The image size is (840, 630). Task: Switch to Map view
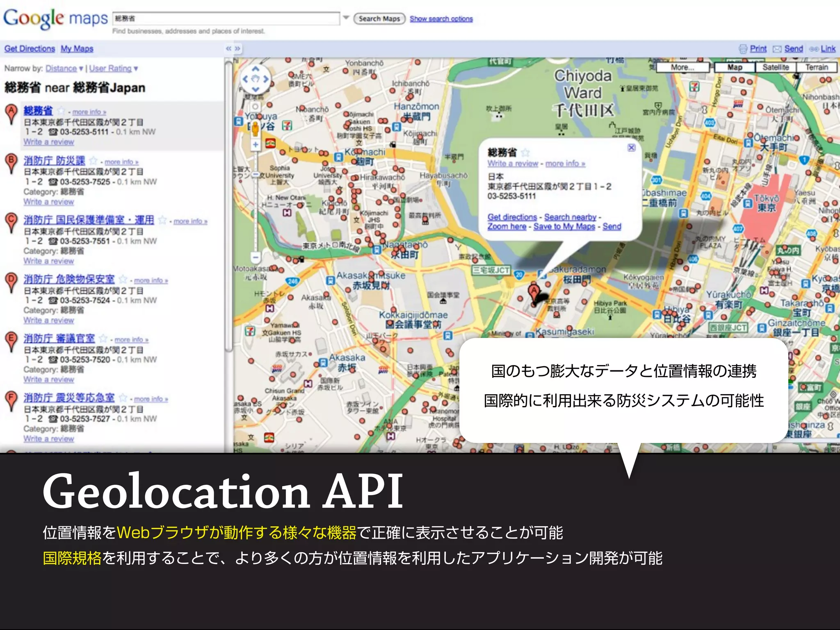click(735, 67)
